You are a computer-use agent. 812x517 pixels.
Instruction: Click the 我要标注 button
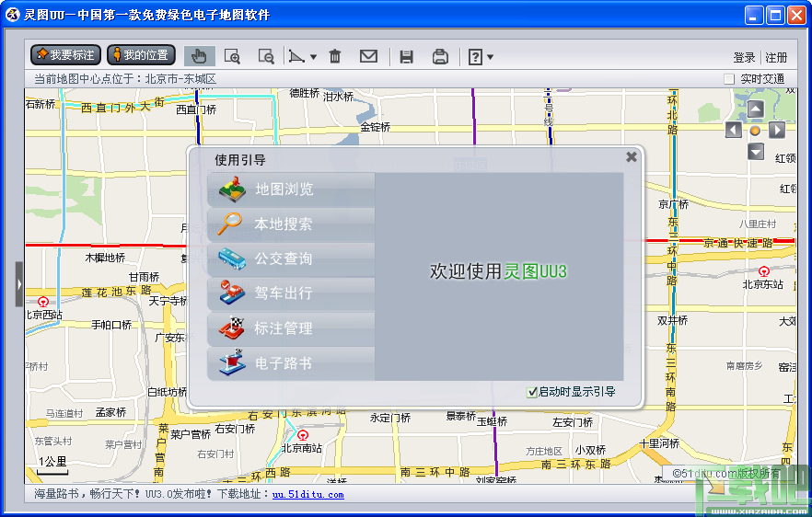(x=65, y=55)
